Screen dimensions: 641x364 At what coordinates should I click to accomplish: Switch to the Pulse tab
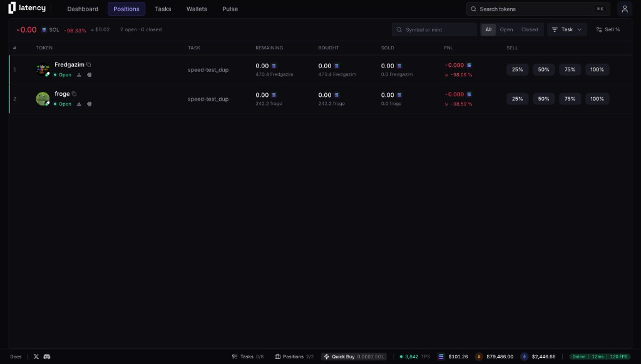click(x=230, y=9)
